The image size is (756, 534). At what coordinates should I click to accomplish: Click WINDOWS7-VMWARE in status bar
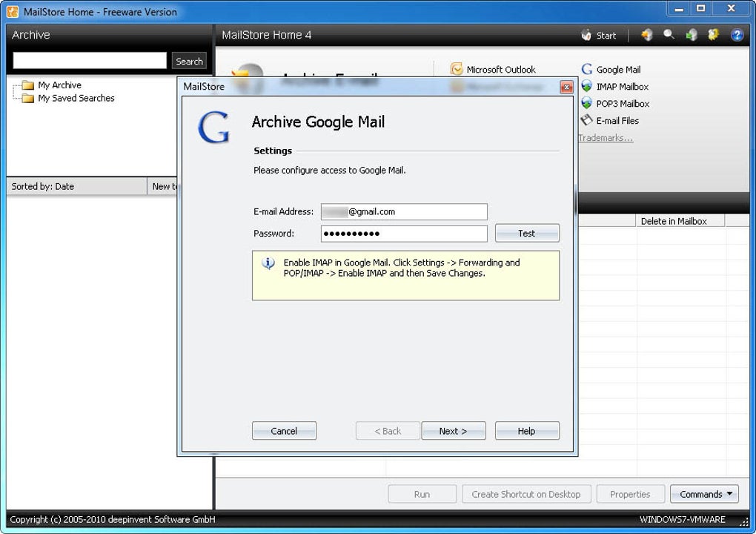[x=682, y=519]
